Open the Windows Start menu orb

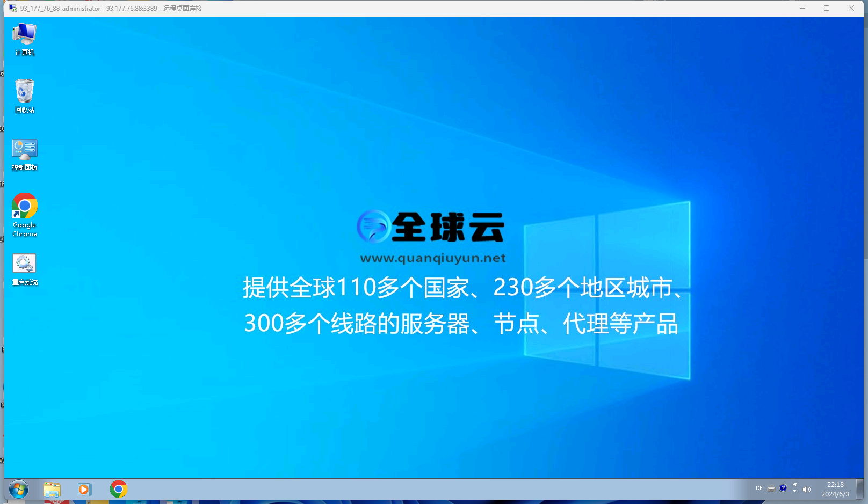click(19, 490)
